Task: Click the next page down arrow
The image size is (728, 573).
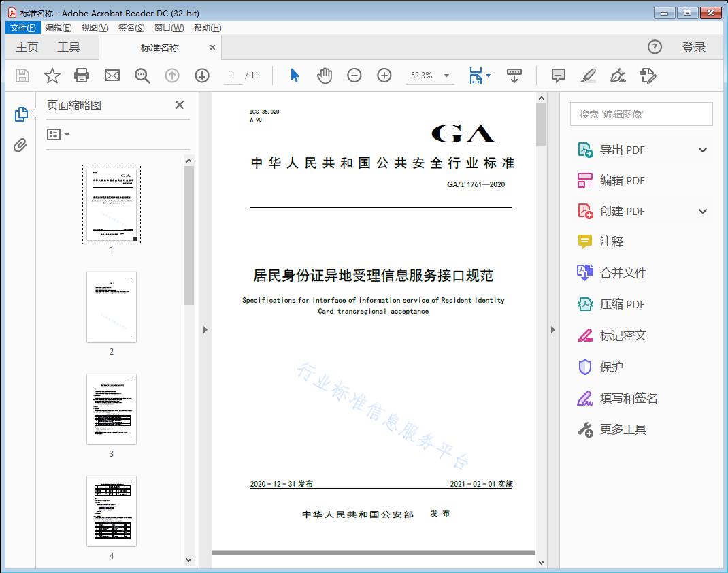Action: click(202, 76)
